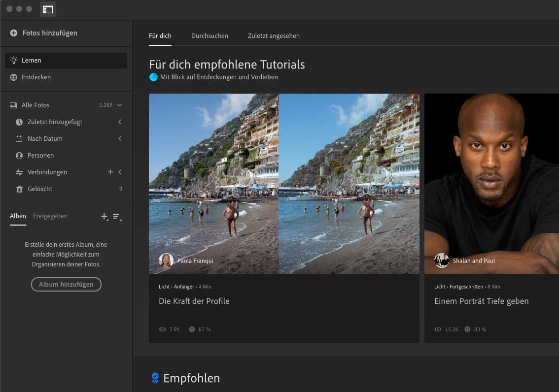Expand the Nach Datum arrow

click(x=120, y=139)
